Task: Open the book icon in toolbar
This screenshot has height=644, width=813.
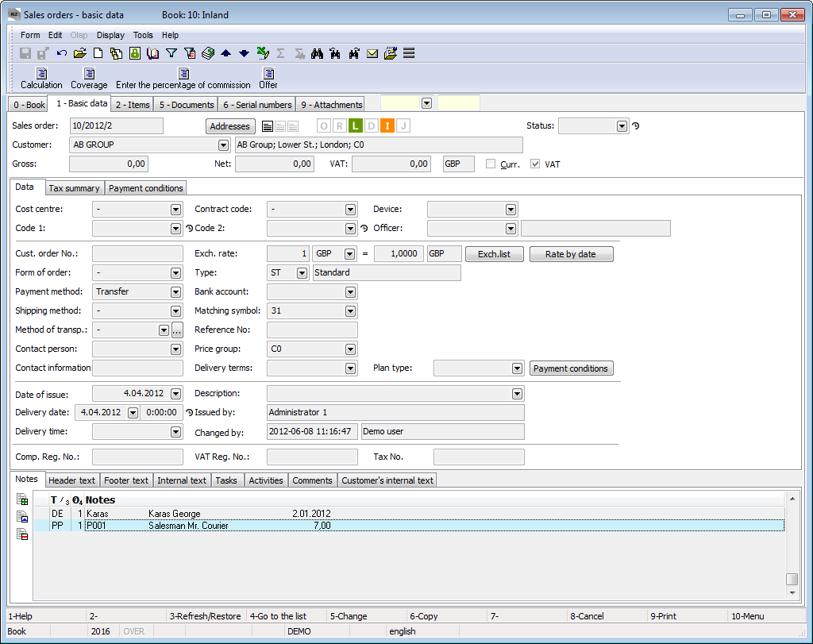Action: point(153,53)
